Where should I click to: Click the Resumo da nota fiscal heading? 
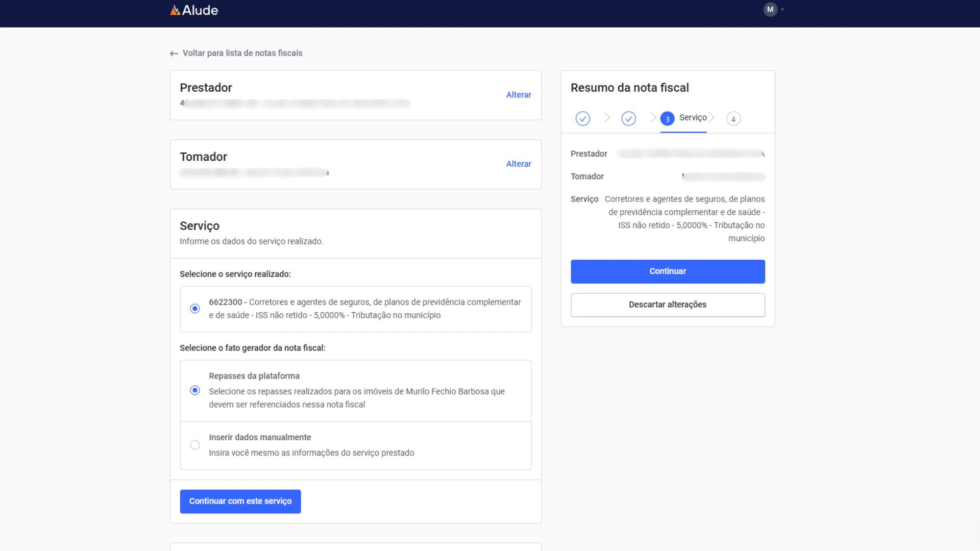coord(630,88)
